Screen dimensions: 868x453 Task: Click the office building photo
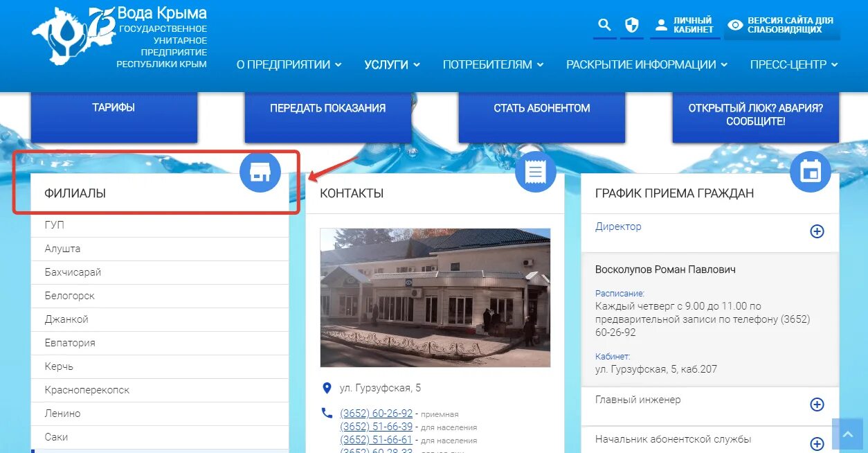[435, 297]
